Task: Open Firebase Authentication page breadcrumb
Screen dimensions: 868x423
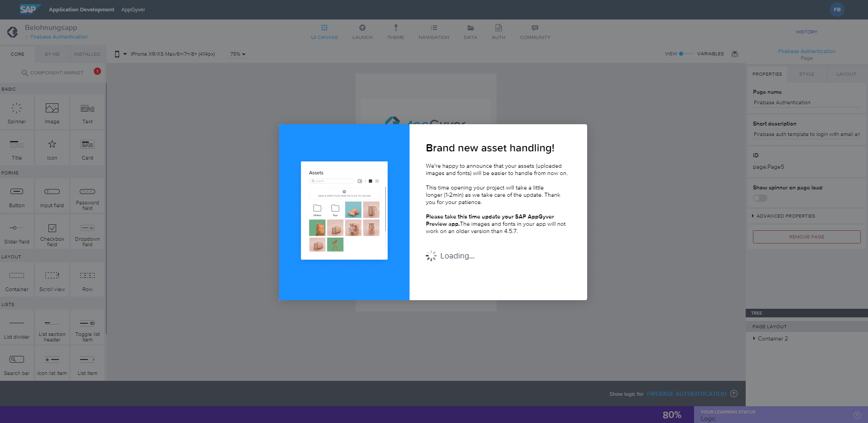Action: (59, 37)
